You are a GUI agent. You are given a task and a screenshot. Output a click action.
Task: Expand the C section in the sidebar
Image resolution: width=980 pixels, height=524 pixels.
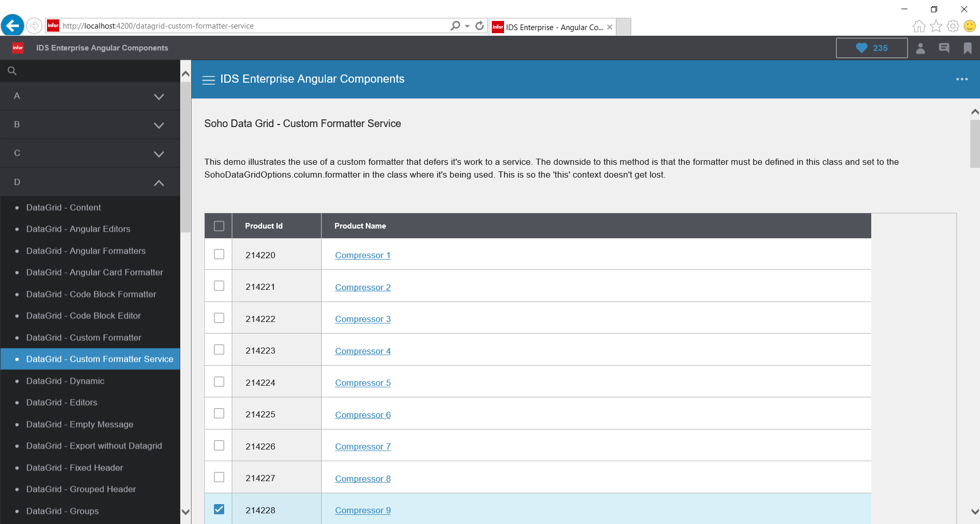click(90, 154)
